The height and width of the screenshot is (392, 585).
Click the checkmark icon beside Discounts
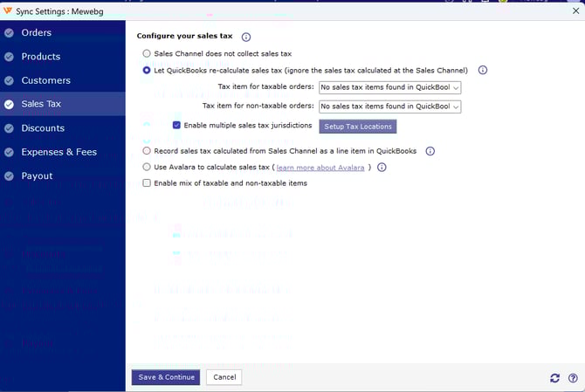pos(9,128)
